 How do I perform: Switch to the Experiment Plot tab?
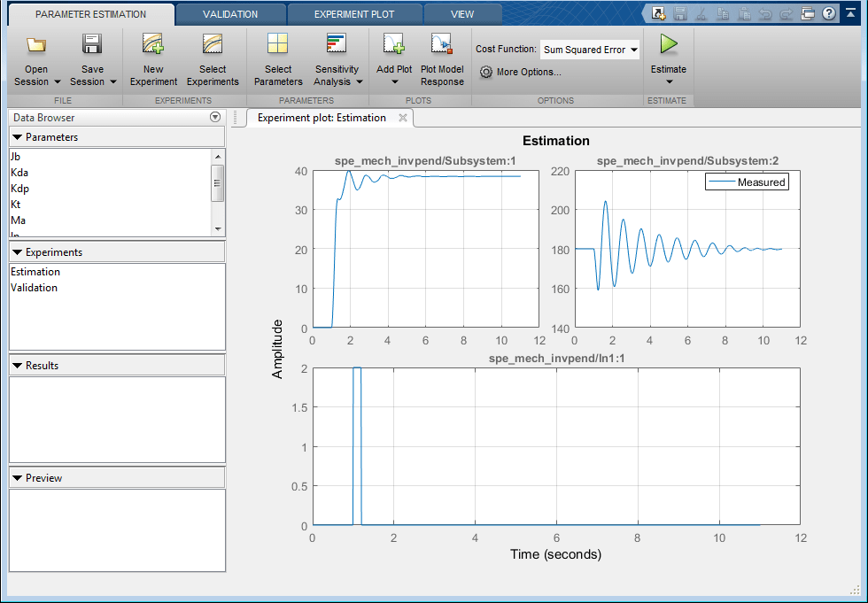(354, 14)
